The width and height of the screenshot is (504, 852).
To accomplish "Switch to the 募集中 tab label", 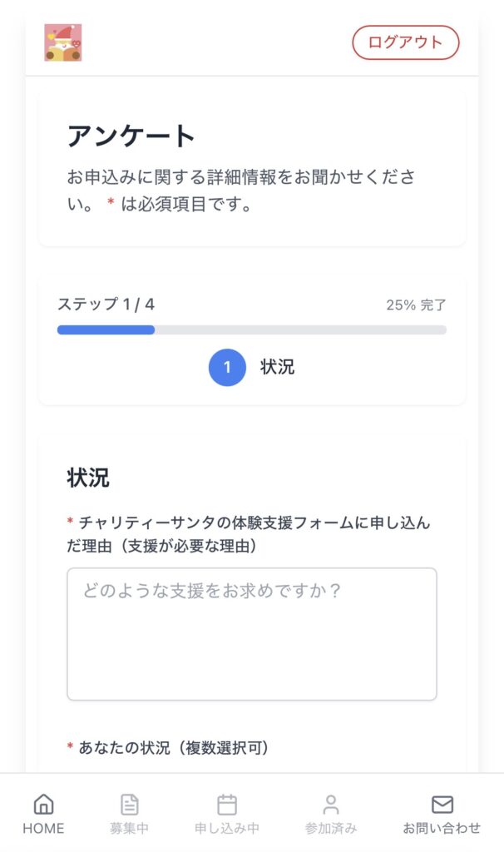I will (x=130, y=828).
